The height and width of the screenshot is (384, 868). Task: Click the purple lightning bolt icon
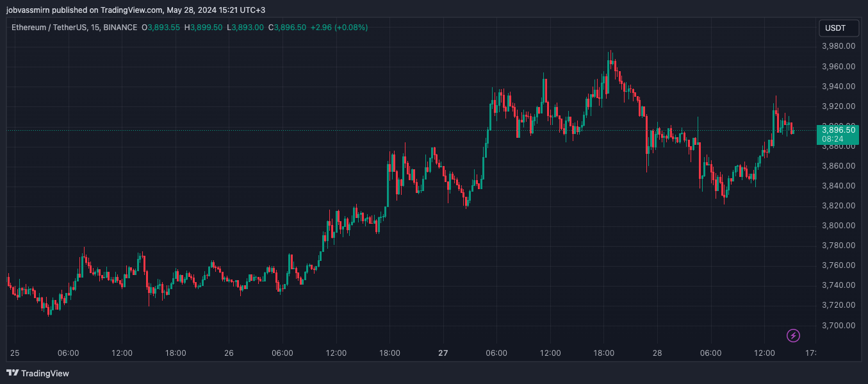[x=793, y=335]
